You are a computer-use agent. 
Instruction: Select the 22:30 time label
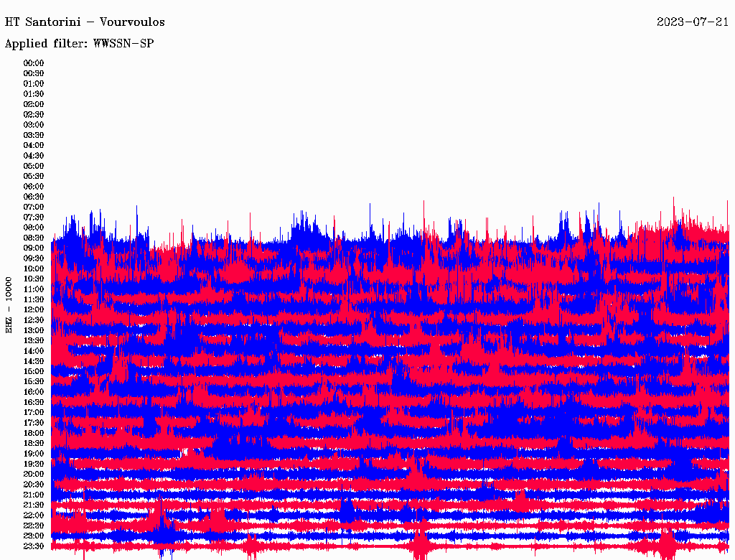click(x=34, y=526)
